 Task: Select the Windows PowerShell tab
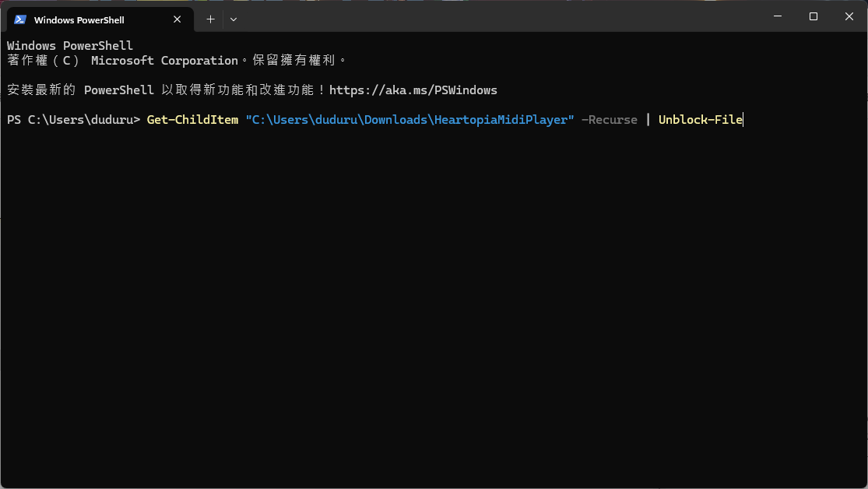point(100,20)
